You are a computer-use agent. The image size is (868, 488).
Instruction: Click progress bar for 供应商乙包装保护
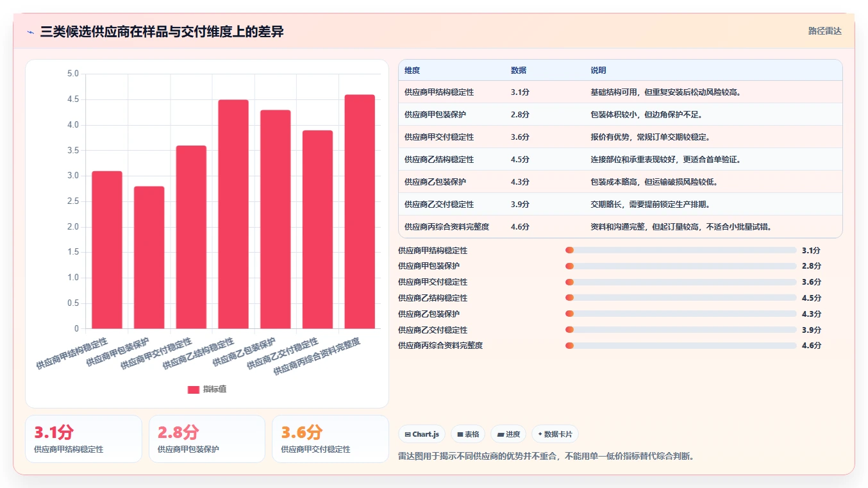click(x=681, y=314)
